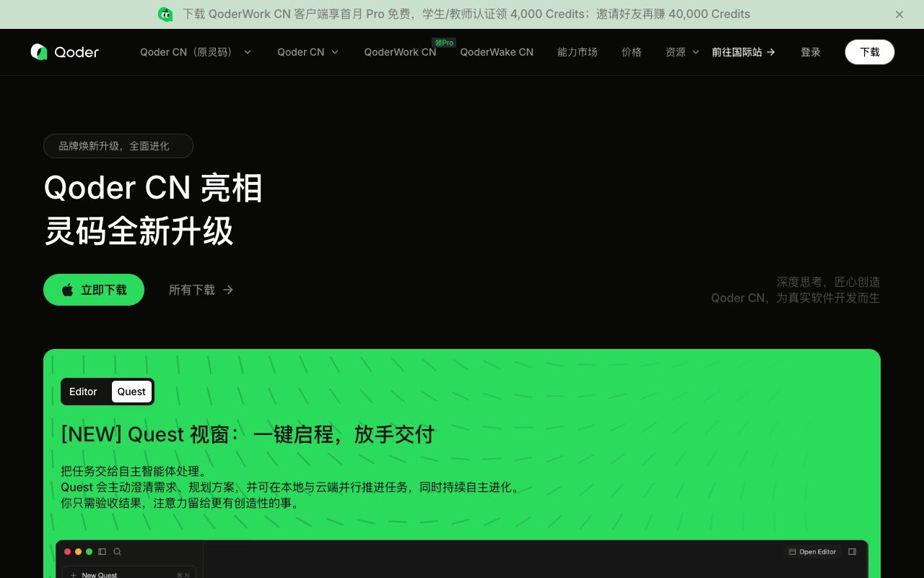Viewport: 924px width, 578px height.
Task: Click the yellow traffic light in Quest window
Action: 79,552
